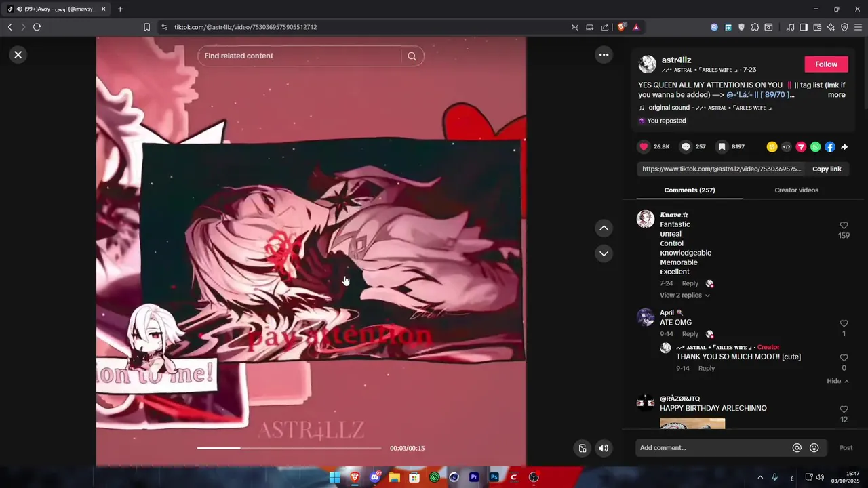868x488 pixels.
Task: Open comments via speech bubble icon
Action: click(686, 146)
